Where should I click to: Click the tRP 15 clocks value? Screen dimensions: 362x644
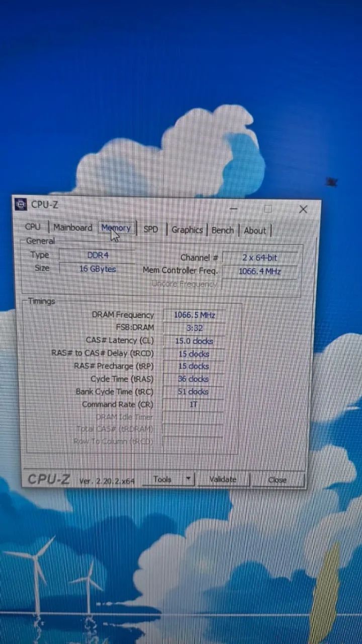(194, 366)
